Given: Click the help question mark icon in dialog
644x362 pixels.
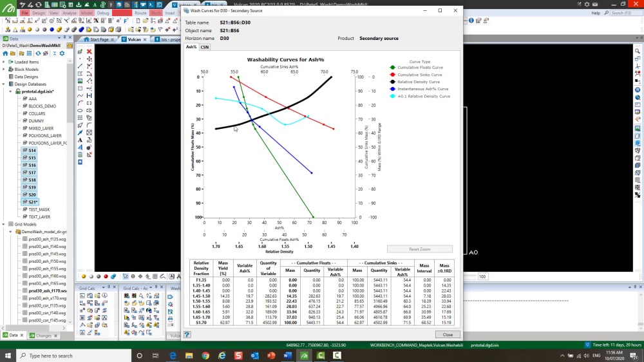Looking at the screenshot, I should [187, 335].
